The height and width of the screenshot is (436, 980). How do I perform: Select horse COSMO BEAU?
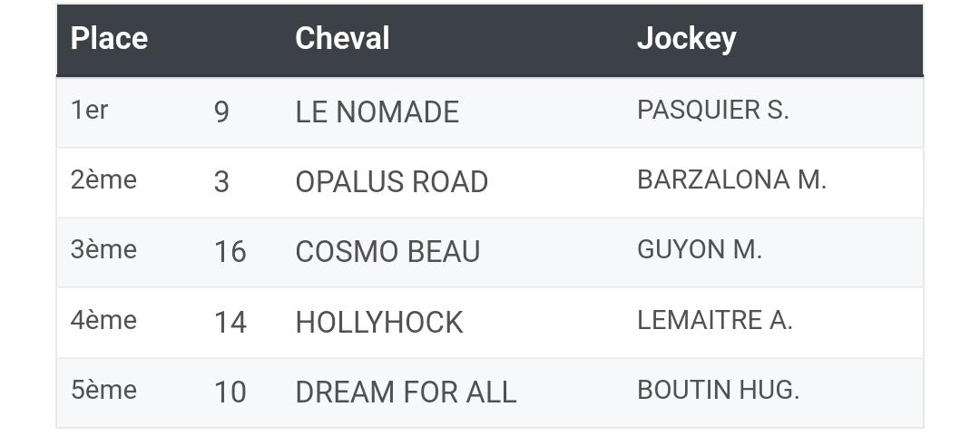click(x=387, y=252)
